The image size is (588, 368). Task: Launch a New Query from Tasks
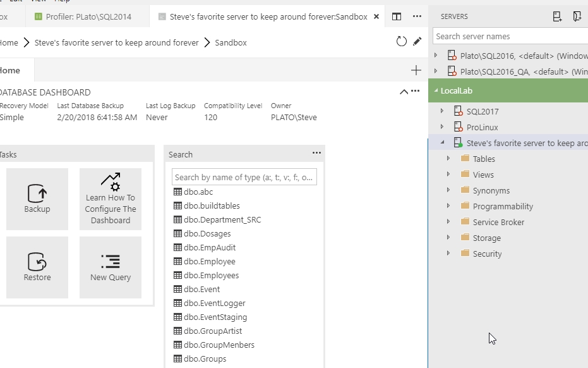pos(111,267)
